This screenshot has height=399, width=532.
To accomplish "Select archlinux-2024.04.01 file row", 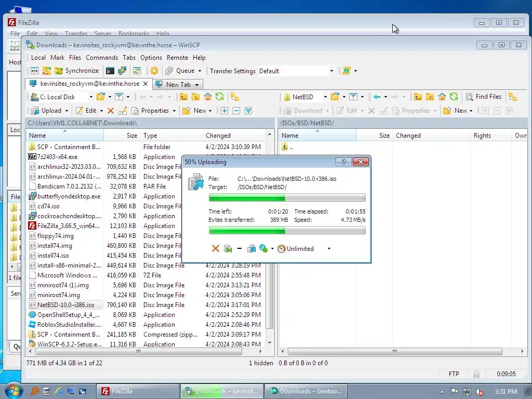I will (105, 177).
